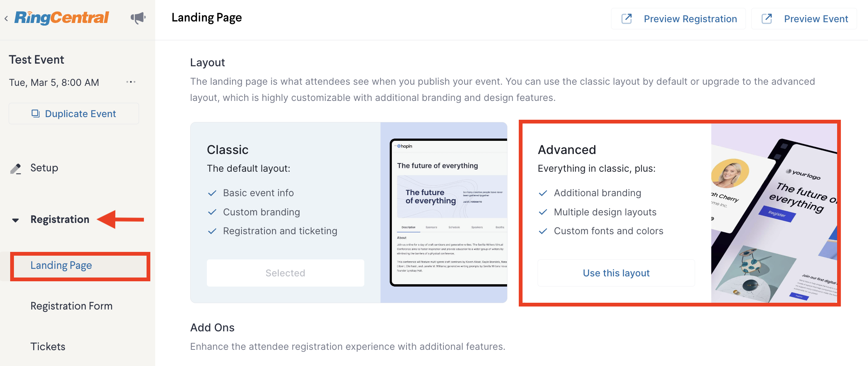This screenshot has width=868, height=366.
Task: Go to Tickets in the sidebar
Action: (x=48, y=346)
